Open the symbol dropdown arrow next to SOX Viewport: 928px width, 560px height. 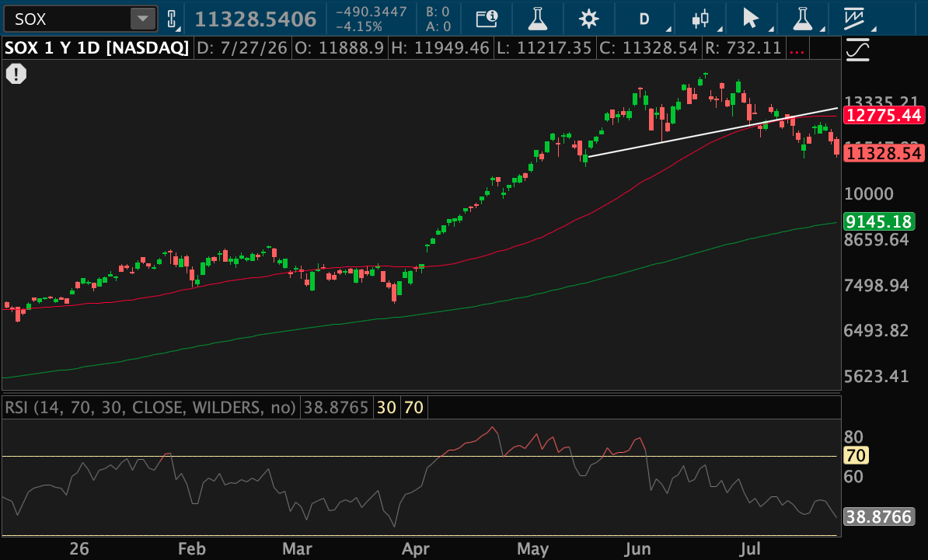click(143, 19)
